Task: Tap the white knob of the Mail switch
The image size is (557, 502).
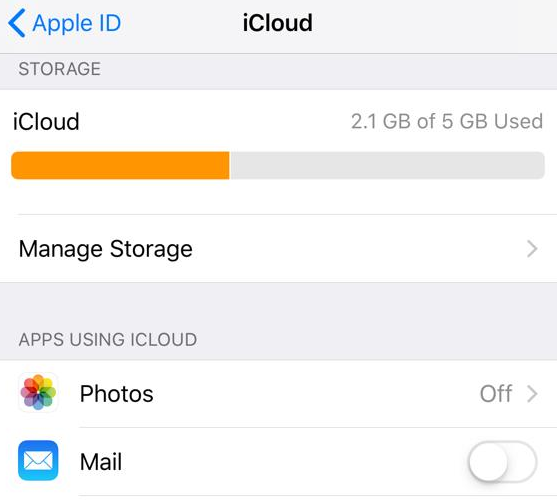Action: tap(488, 462)
